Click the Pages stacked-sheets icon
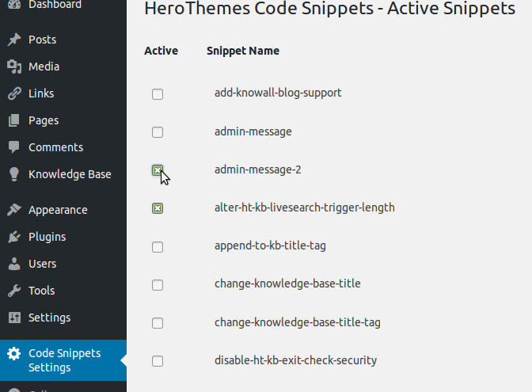 coord(14,120)
